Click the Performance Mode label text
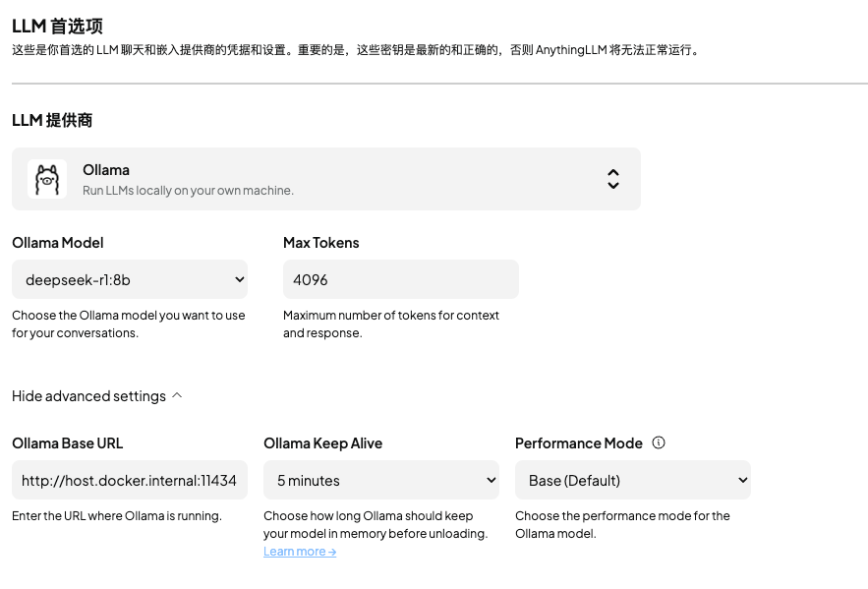This screenshot has width=868, height=589. [x=578, y=443]
